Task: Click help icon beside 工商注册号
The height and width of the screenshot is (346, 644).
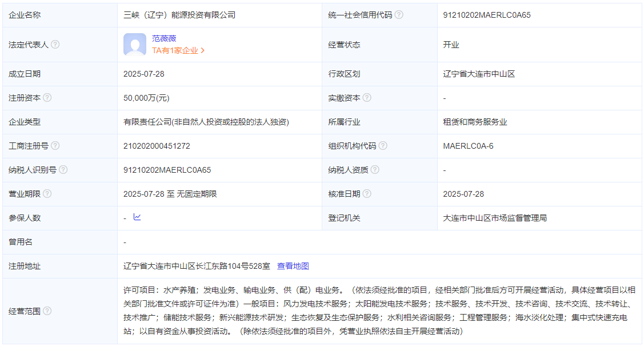Action: (55, 146)
